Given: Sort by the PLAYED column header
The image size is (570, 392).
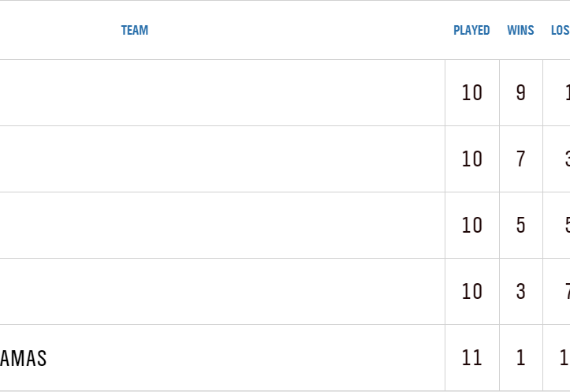Looking at the screenshot, I should pyautogui.click(x=471, y=31).
